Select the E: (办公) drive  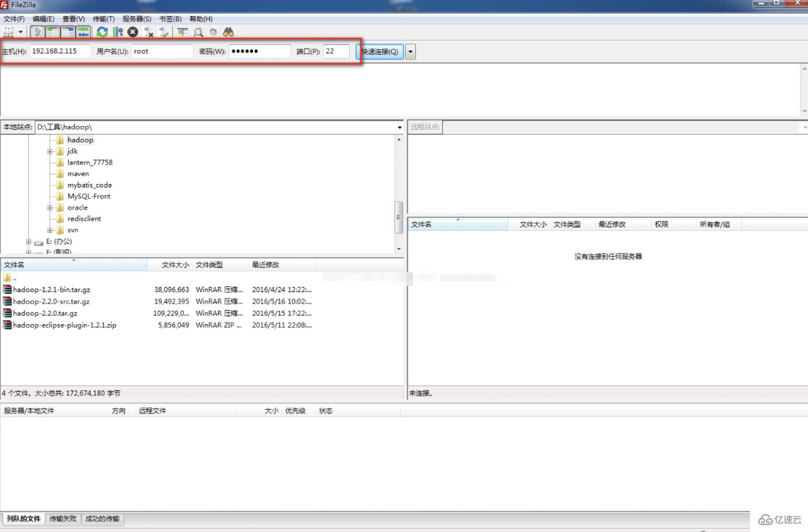click(x=59, y=242)
